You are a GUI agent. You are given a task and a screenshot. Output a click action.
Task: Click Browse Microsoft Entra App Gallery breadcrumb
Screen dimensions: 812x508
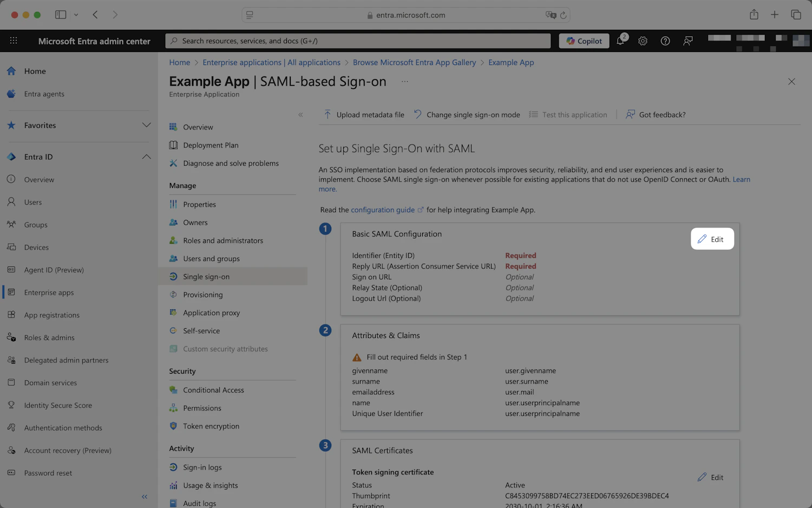point(414,62)
